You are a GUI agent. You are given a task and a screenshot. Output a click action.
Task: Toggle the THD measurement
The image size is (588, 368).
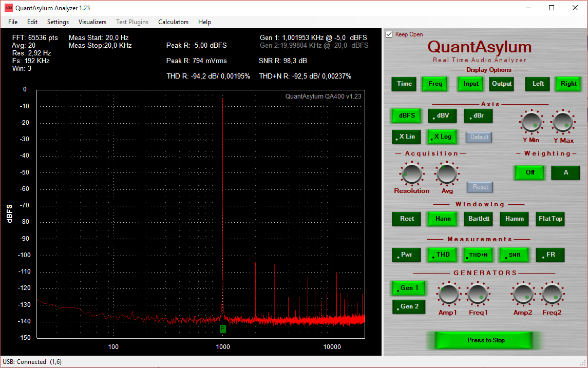click(443, 255)
